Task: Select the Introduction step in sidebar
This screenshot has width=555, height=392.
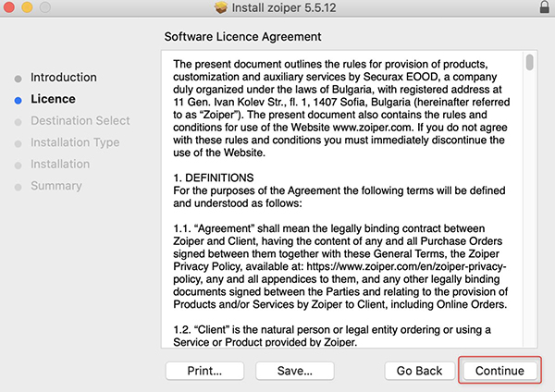Action: (63, 77)
